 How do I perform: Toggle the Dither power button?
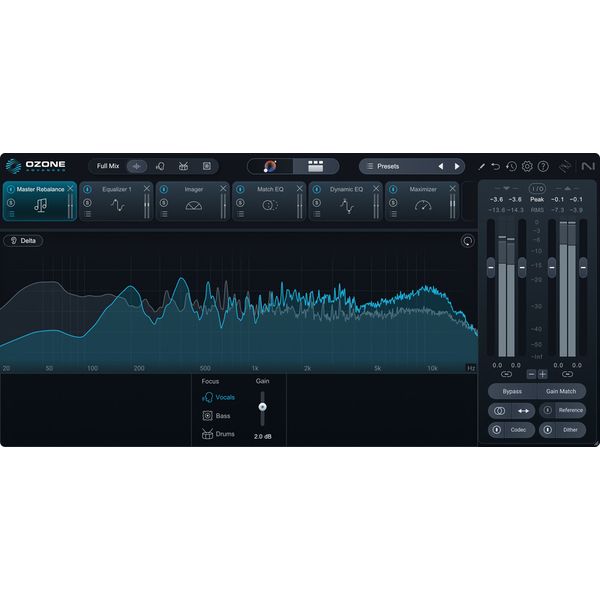click(x=548, y=430)
